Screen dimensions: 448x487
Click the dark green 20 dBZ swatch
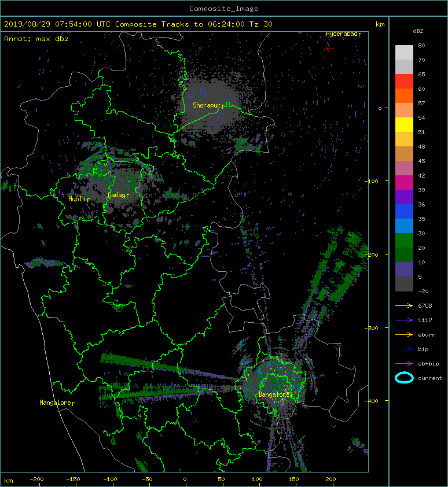(404, 254)
